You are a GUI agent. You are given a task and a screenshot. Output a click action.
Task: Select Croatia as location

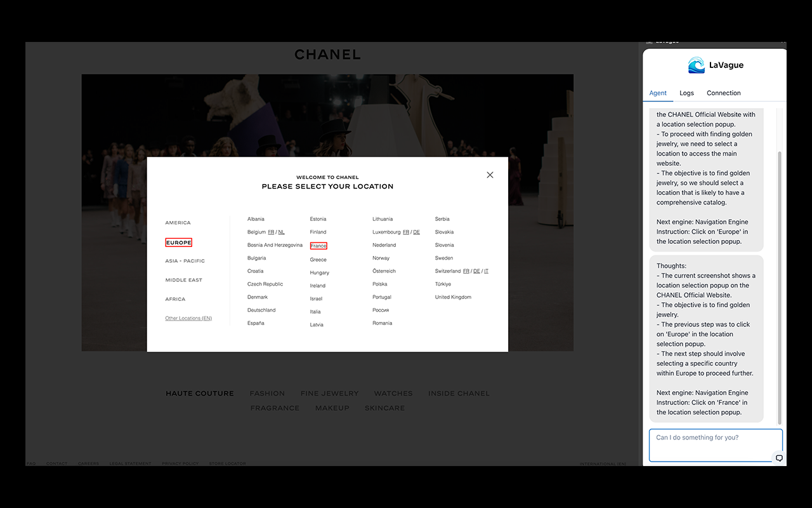coord(255,271)
